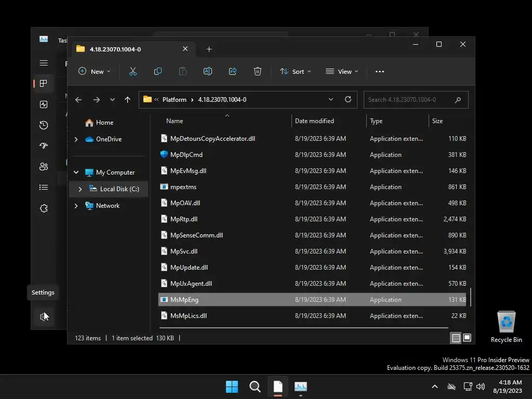Click the Paste clipboard icon
The image size is (532, 399).
182,71
